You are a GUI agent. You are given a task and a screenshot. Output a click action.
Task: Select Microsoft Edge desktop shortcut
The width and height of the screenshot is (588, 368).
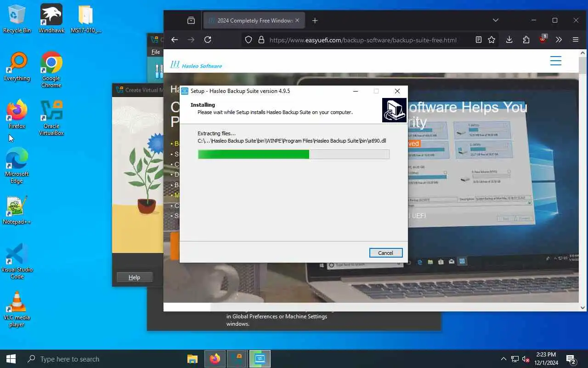[17, 166]
